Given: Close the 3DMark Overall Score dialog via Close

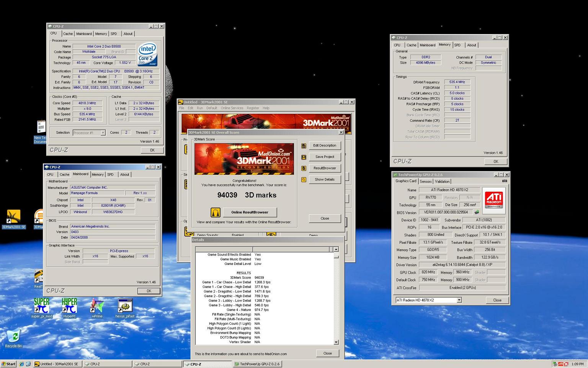Looking at the screenshot, I should (325, 219).
